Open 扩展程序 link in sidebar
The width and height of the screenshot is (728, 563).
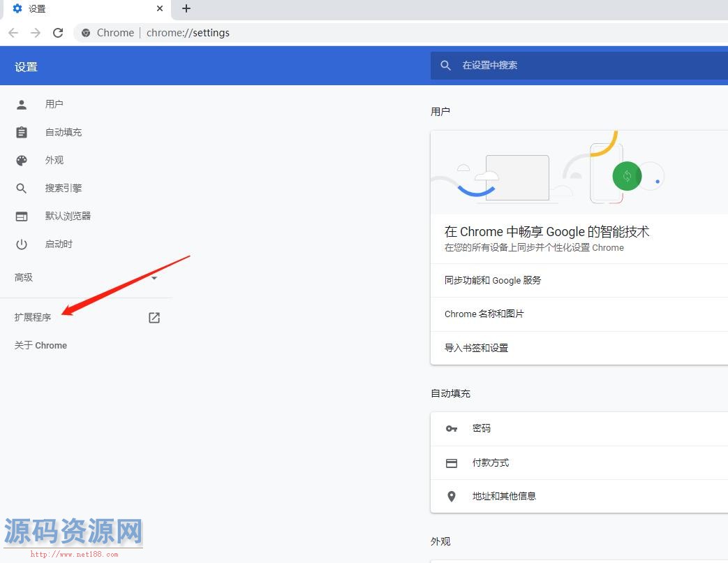pos(33,317)
